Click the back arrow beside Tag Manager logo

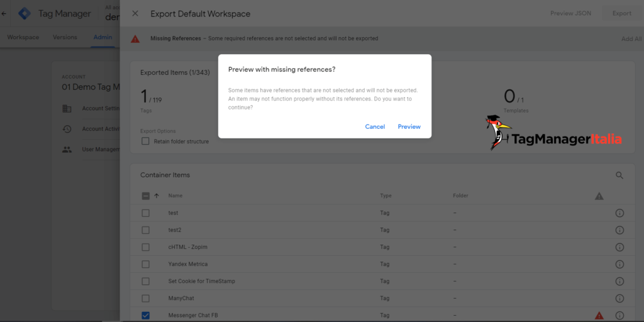[4, 14]
